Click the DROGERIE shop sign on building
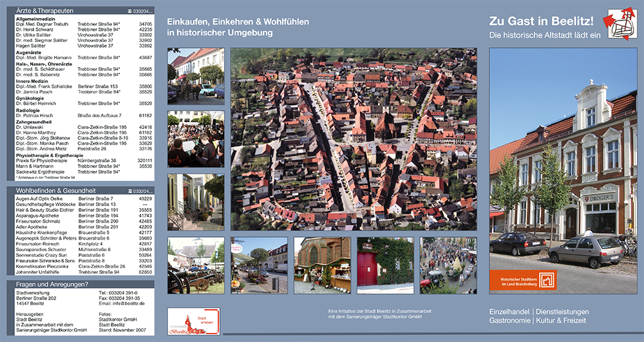Image resolution: width=644 pixels, height=342 pixels. [600, 198]
